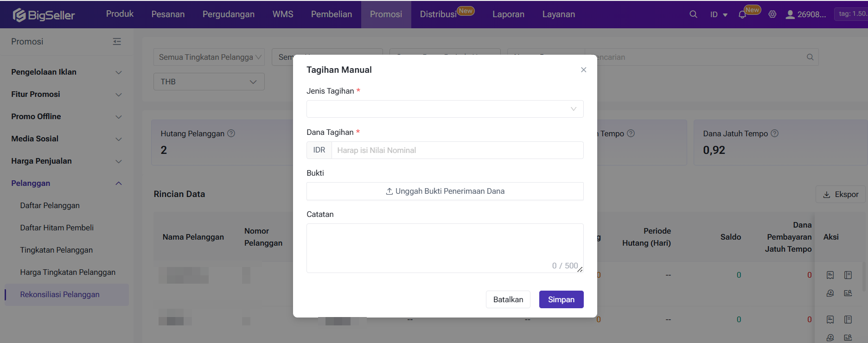Open the notification bell icon
The image size is (868, 343).
(742, 14)
